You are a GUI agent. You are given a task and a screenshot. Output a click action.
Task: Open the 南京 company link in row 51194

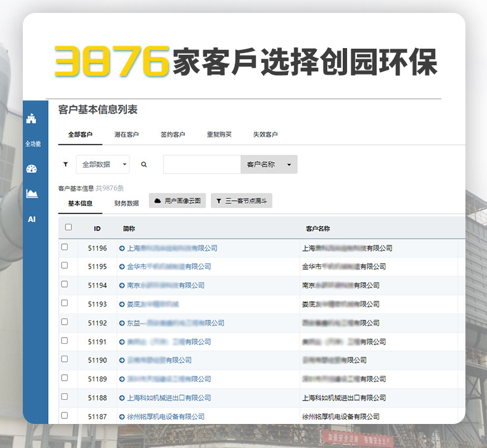[166, 286]
